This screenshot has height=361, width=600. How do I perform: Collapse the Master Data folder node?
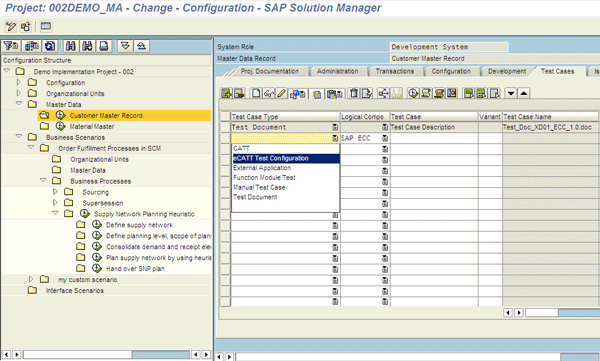pos(19,104)
